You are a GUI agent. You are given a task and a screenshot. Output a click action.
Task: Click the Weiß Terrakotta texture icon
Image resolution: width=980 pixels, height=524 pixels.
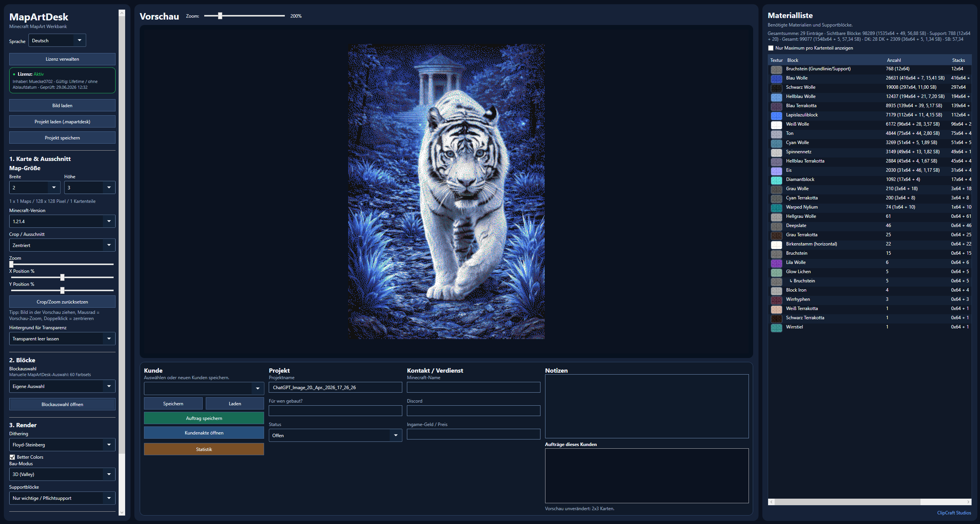click(x=776, y=309)
